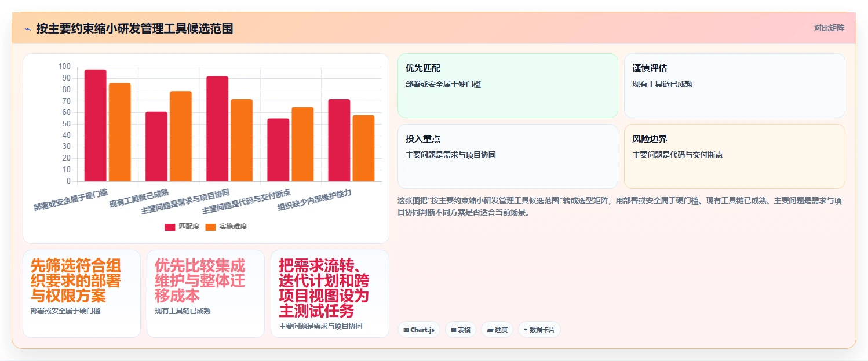This screenshot has width=868, height=361.
Task: Toggle the 匹配度 legend swatch in the chart
Action: (x=170, y=227)
